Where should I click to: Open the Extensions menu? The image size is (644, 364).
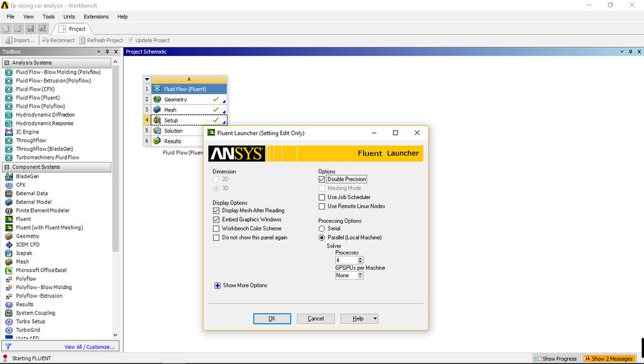click(x=96, y=16)
